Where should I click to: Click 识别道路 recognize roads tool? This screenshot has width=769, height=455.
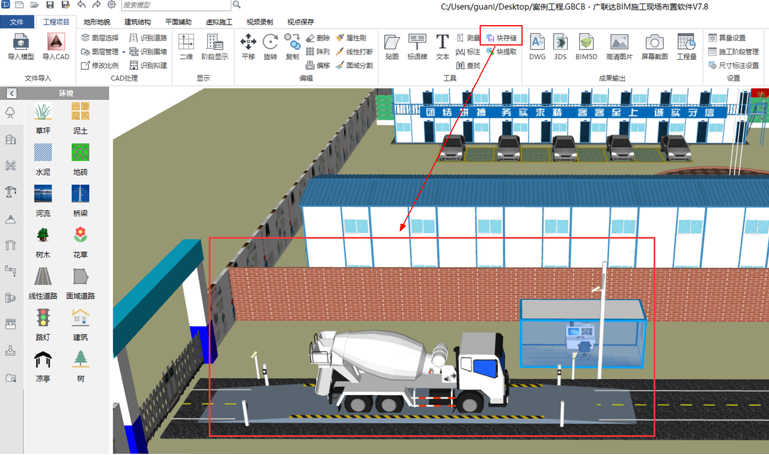[x=148, y=38]
